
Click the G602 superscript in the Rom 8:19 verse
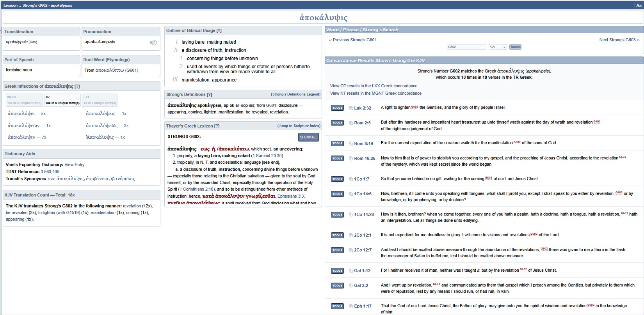(x=517, y=142)
